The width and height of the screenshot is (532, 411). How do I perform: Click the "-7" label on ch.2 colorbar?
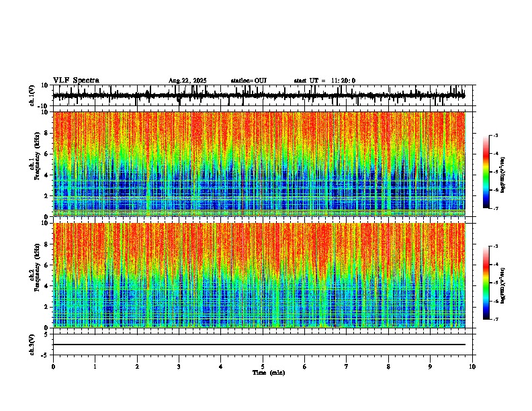495,319
